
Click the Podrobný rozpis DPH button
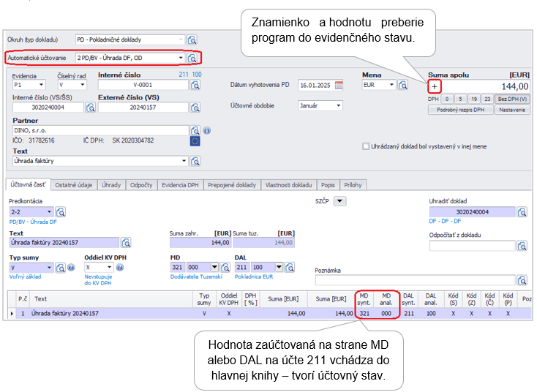click(460, 110)
